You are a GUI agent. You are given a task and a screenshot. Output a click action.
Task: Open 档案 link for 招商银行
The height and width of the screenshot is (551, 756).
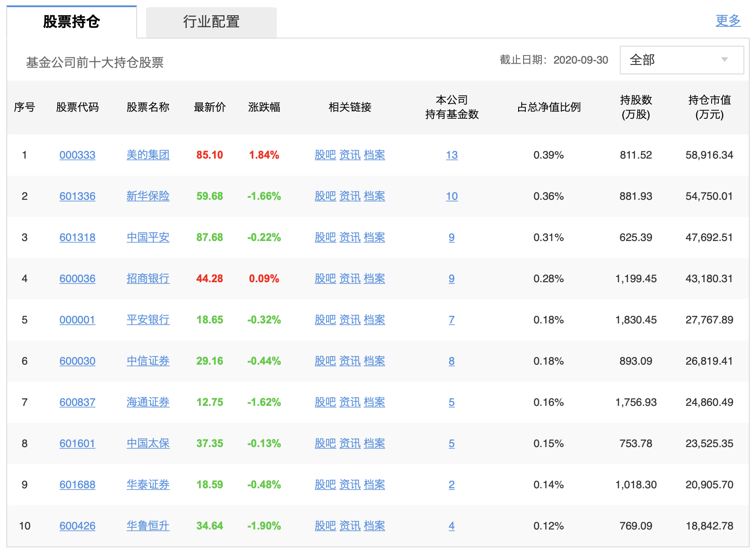374,279
